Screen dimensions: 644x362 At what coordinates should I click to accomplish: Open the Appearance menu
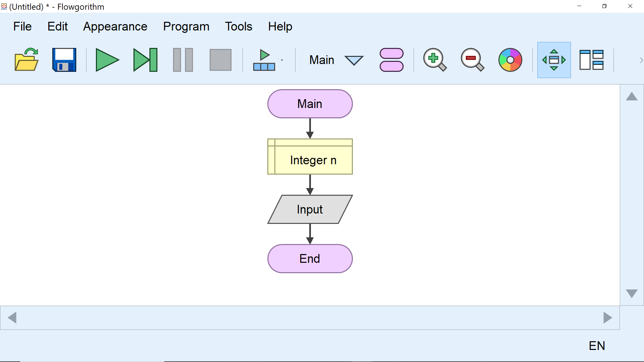(115, 26)
